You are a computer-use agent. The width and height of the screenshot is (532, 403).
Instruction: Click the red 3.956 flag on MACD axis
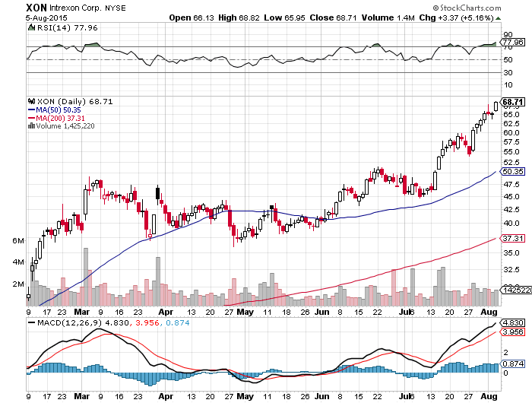[x=513, y=332]
